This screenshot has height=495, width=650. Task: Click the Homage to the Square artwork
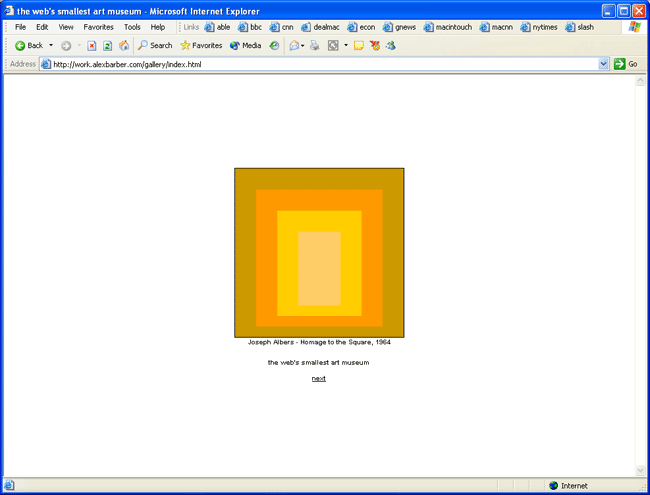click(x=319, y=253)
